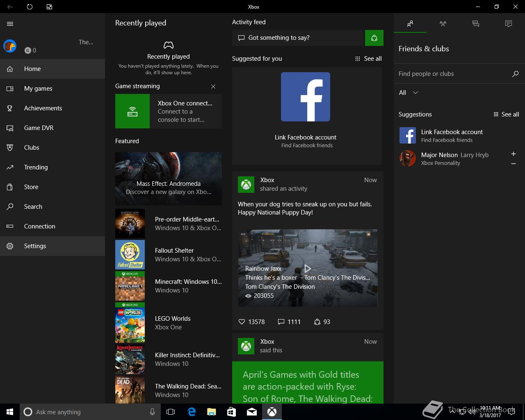Switch to Messages tab icon
Screen dimensions: 525x420
pos(476,24)
